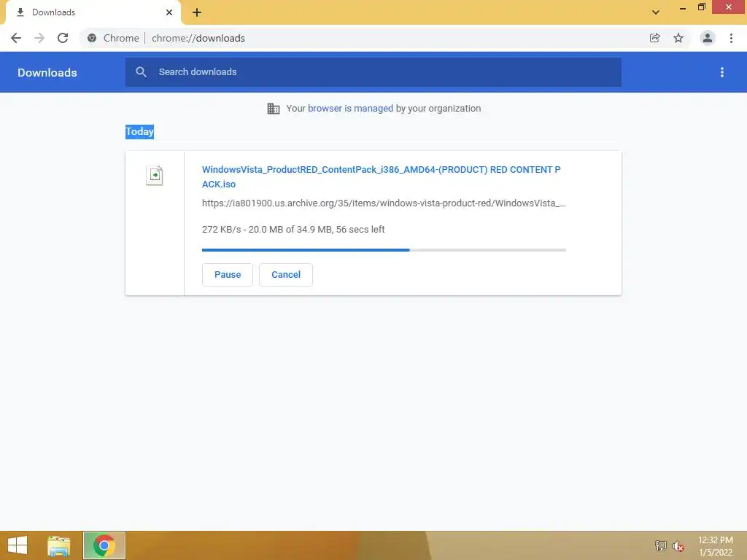Bookmark this tab with the star icon
The height and width of the screenshot is (560, 747).
(x=678, y=38)
